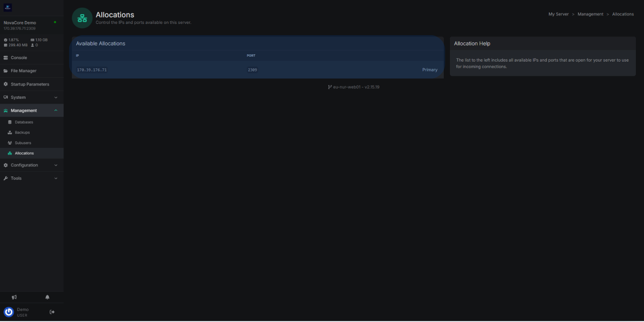Click the panel logo in top-left corner

(x=8, y=7)
